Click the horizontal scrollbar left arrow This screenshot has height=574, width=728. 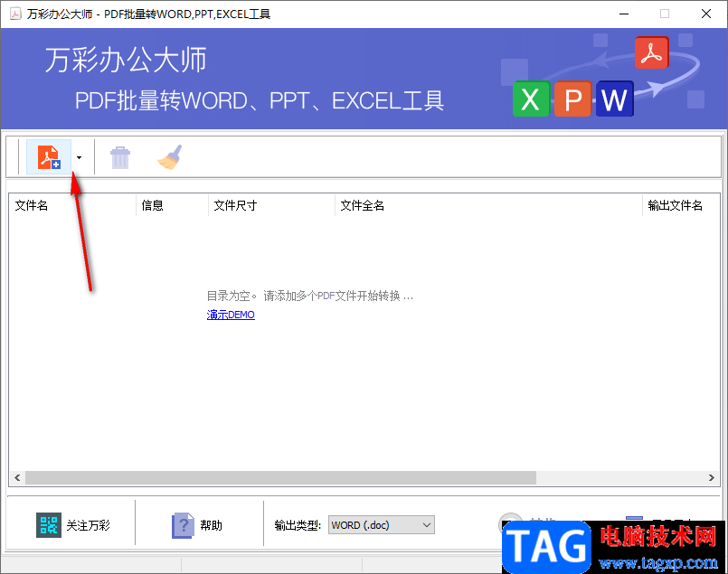coord(17,477)
